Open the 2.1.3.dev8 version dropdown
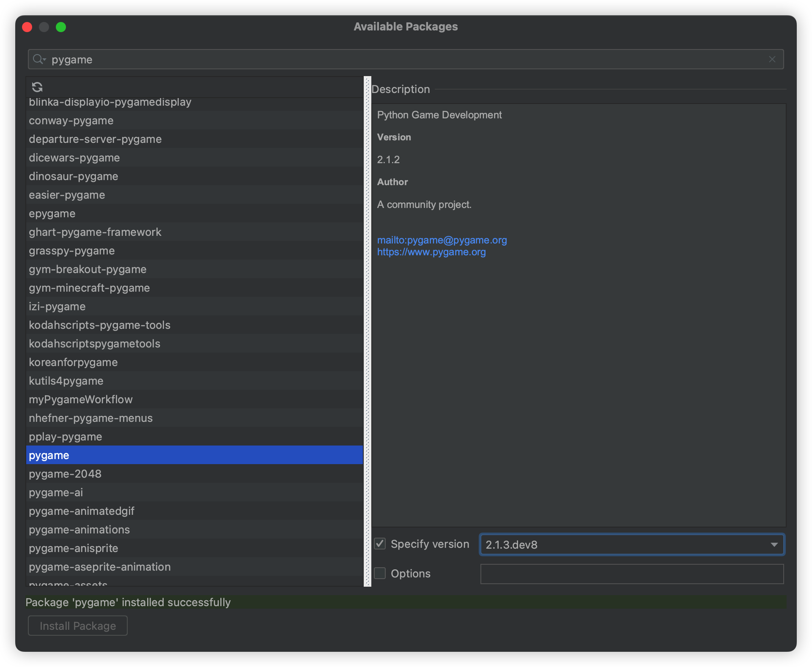 pyautogui.click(x=632, y=544)
